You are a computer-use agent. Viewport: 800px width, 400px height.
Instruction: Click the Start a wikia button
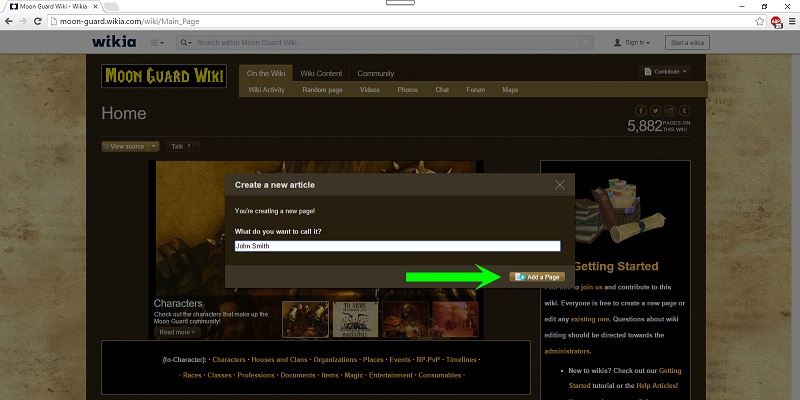(687, 43)
